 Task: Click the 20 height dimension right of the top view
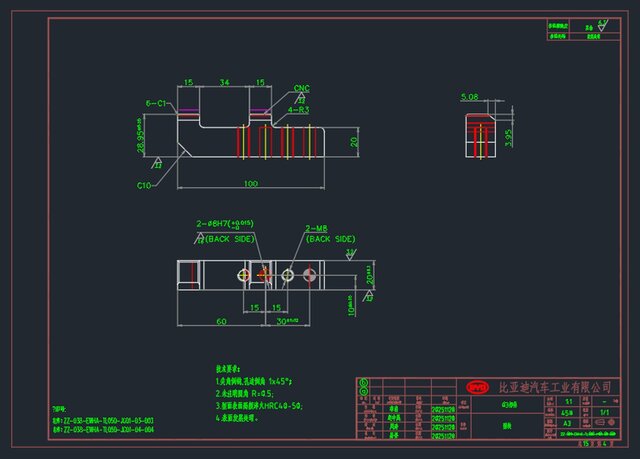pyautogui.click(x=353, y=142)
